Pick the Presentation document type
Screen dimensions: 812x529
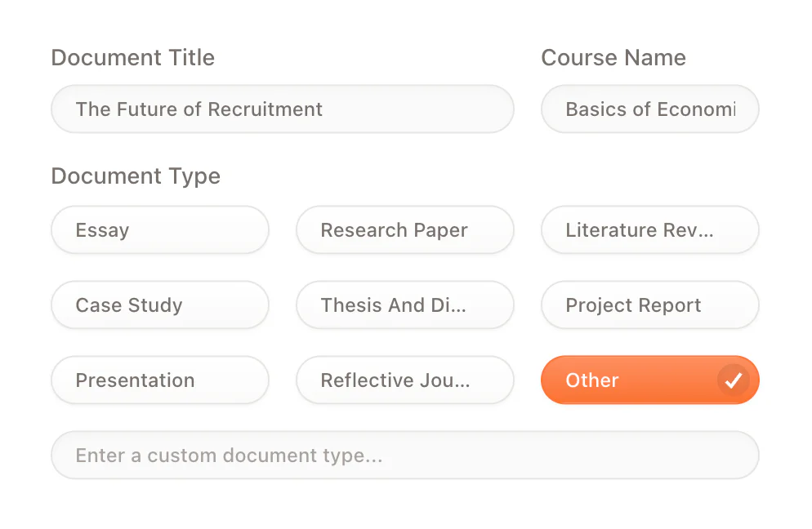pyautogui.click(x=159, y=380)
